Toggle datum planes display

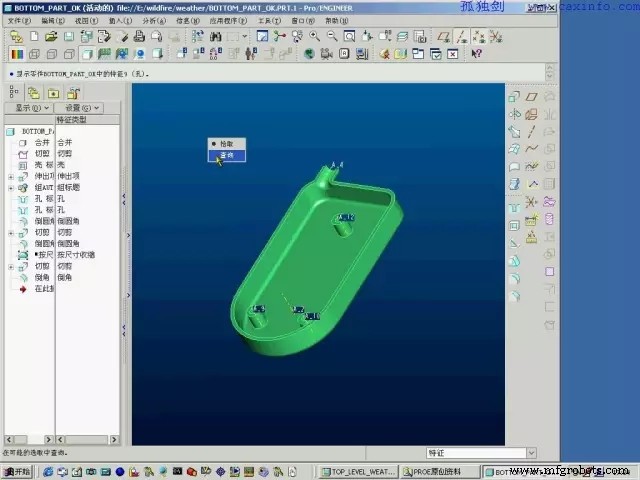[x=444, y=37]
